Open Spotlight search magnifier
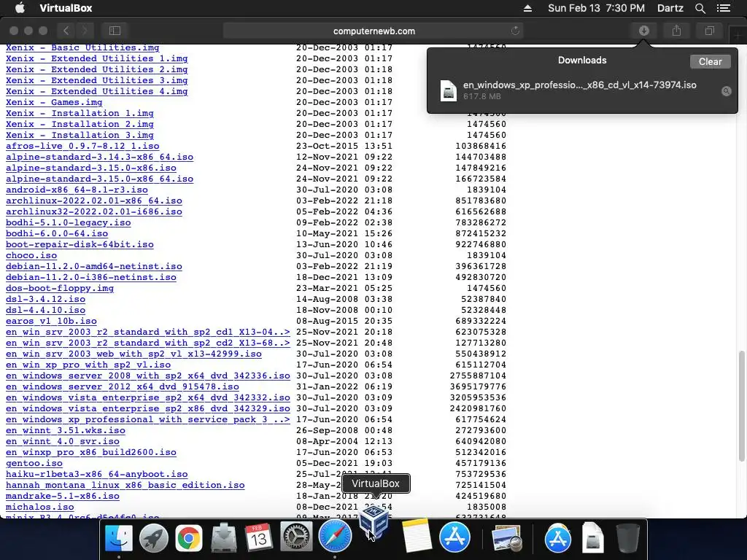 700,8
